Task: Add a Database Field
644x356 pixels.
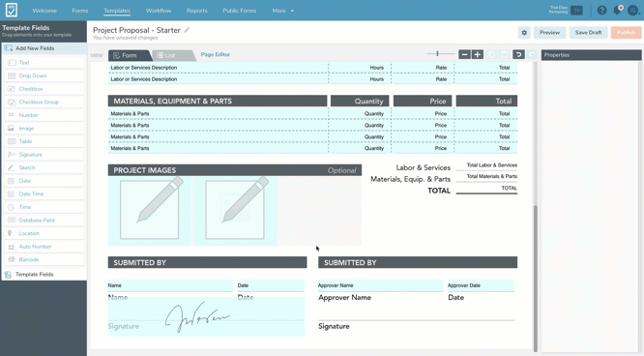Action: pos(44,221)
